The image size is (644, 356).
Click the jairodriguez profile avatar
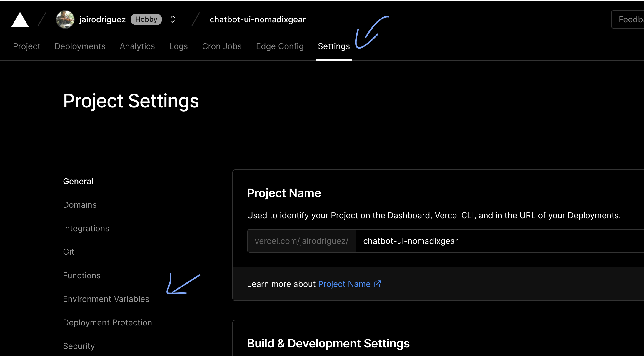click(65, 19)
